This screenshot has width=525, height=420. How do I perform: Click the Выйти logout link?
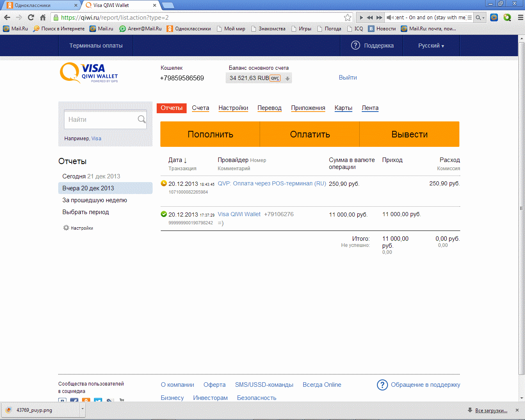pos(348,78)
